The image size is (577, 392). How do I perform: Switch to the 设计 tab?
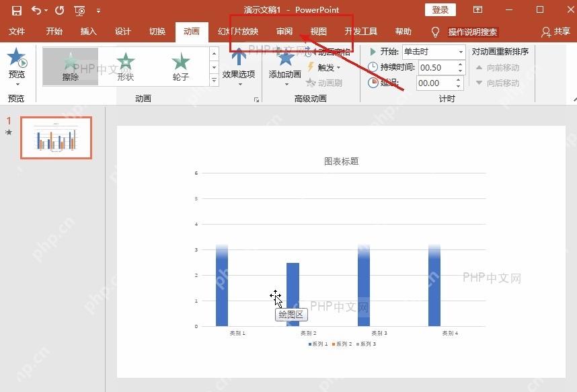tap(122, 32)
